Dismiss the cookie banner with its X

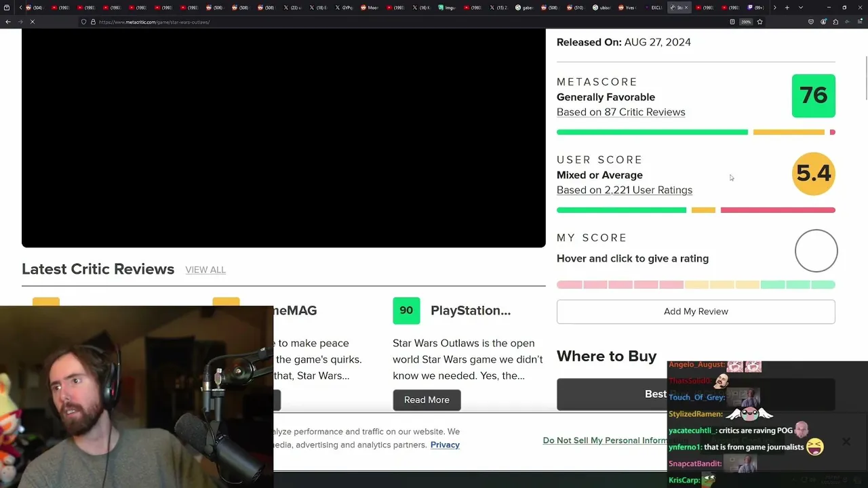pyautogui.click(x=846, y=442)
